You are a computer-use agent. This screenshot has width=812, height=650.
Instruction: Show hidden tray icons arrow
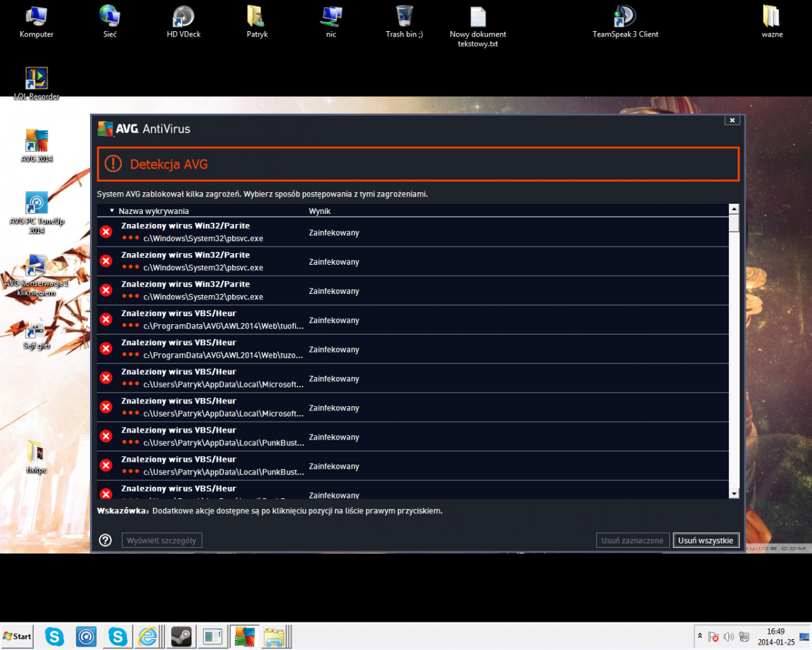coord(699,636)
